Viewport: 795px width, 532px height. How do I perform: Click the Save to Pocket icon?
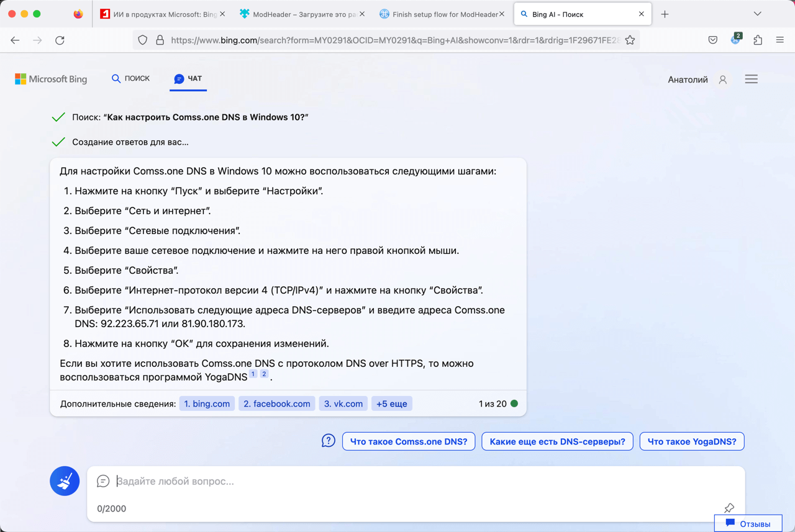(x=713, y=40)
